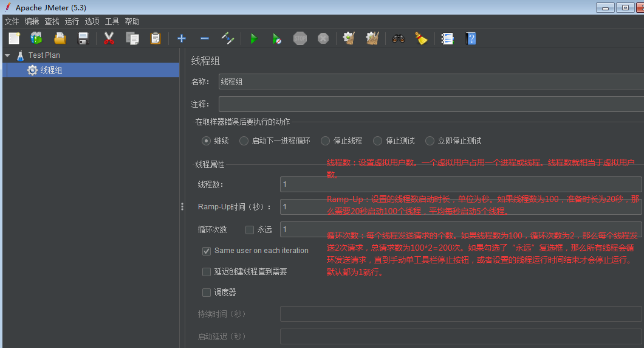The height and width of the screenshot is (348, 644).
Task: Enable the 调度器 checkbox
Action: pos(207,293)
